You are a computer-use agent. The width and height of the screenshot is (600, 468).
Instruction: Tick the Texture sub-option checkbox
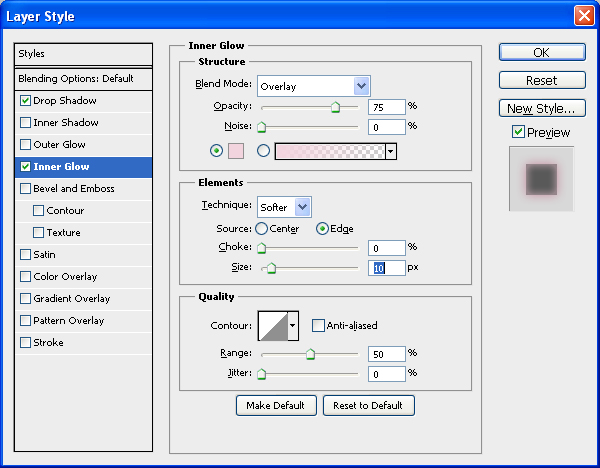pos(38,233)
